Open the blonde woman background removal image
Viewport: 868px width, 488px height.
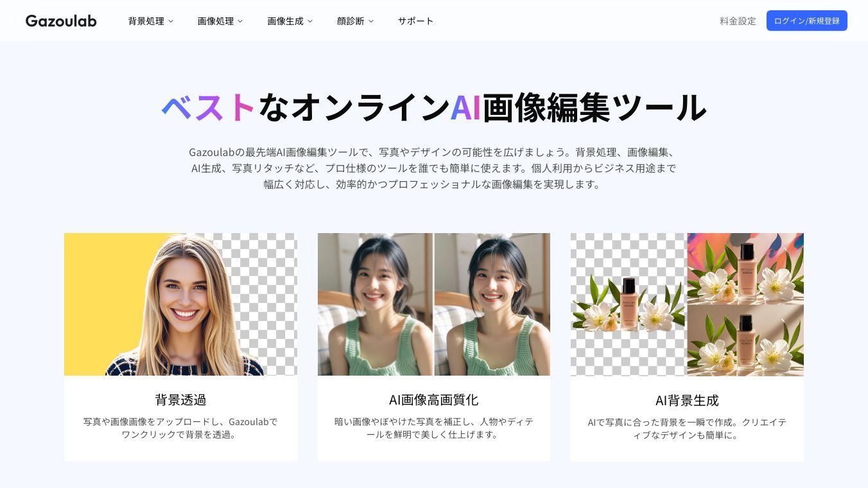click(x=180, y=304)
